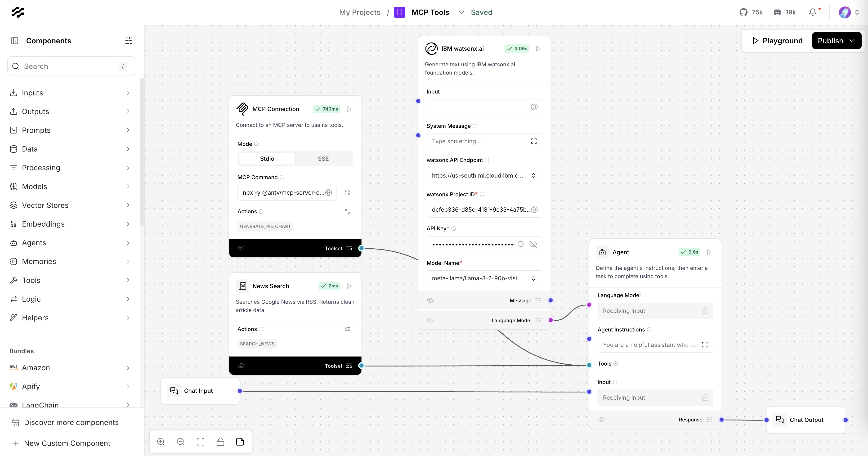This screenshot has width=868, height=456.
Task: Run the IBM watsonx.ai component
Action: [538, 49]
